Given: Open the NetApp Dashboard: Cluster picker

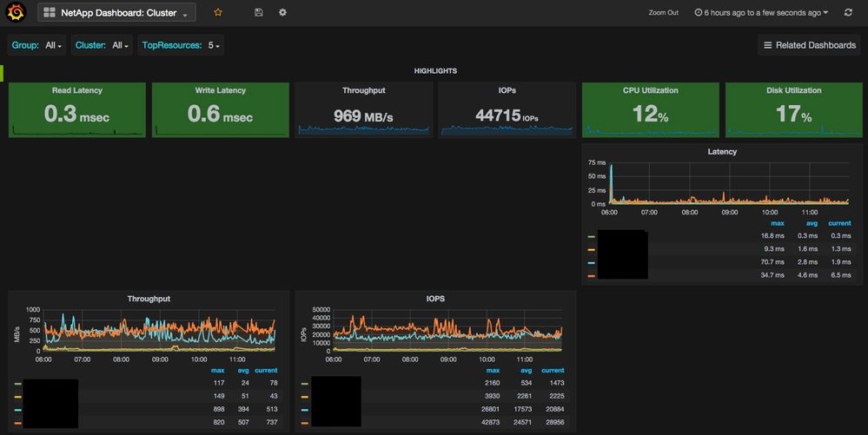Looking at the screenshot, I should 118,13.
